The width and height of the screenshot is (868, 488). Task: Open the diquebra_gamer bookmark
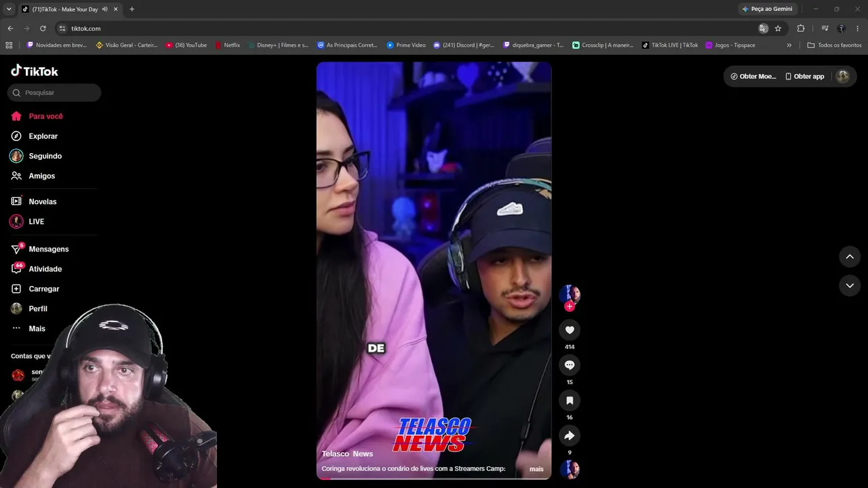534,45
